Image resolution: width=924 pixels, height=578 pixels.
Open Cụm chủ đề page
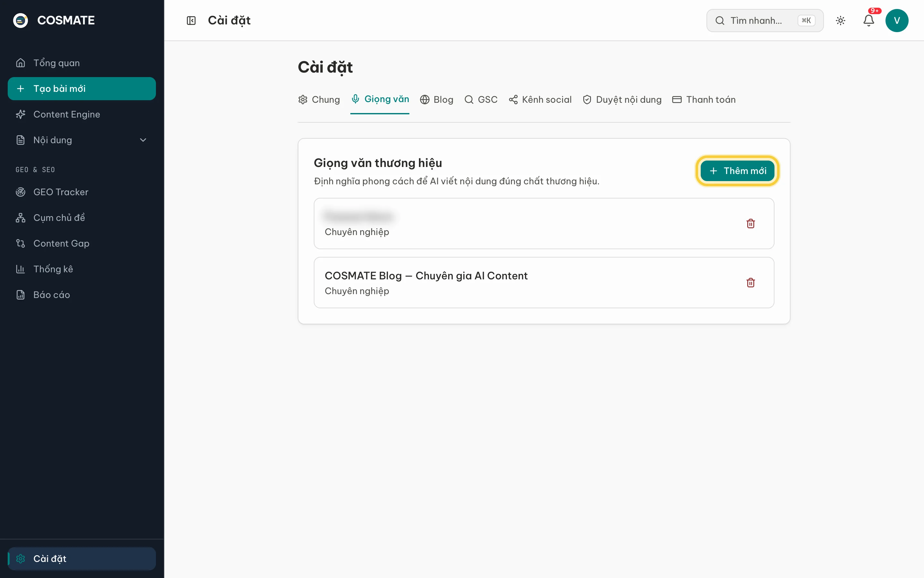coord(82,217)
